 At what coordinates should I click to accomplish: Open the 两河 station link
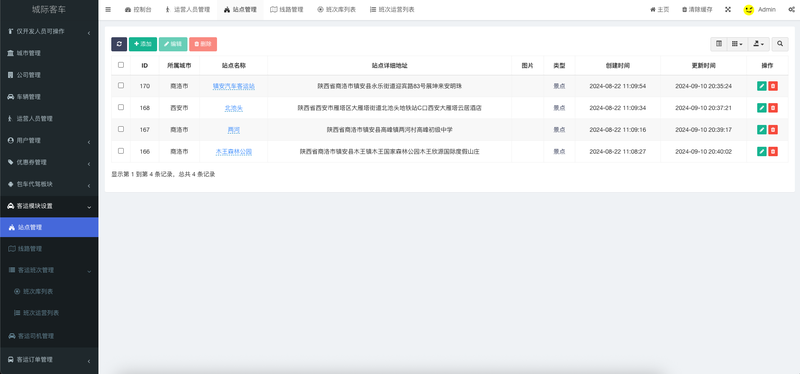234,130
